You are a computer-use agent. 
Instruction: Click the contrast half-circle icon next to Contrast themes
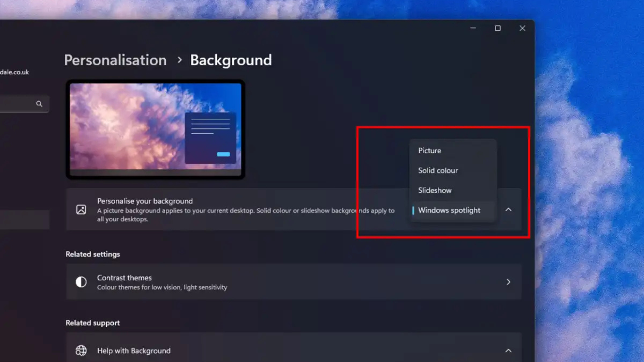pyautogui.click(x=81, y=282)
